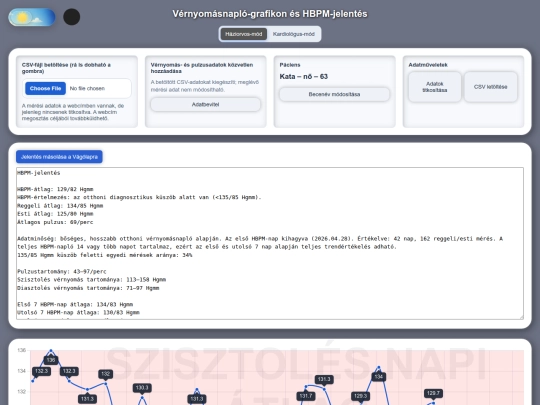Click the page title Vérnyomásnapló-grafikon és HBPM-jelentés

pos(270,14)
